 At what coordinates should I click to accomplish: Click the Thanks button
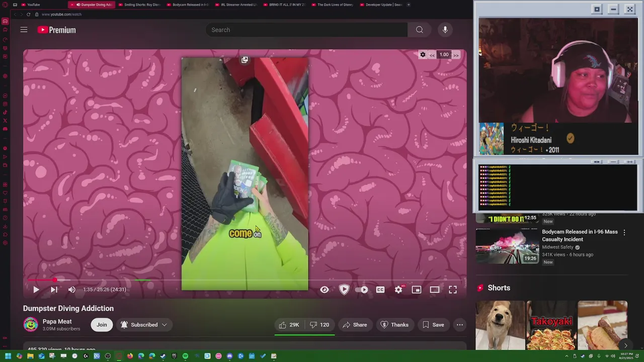(394, 325)
